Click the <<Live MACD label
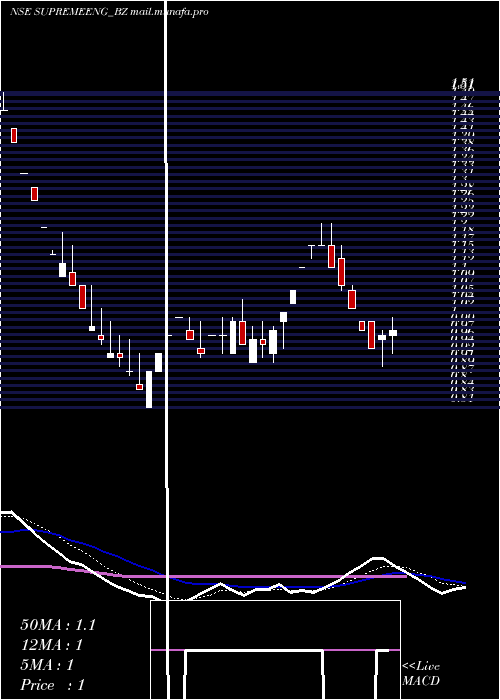 tap(421, 673)
